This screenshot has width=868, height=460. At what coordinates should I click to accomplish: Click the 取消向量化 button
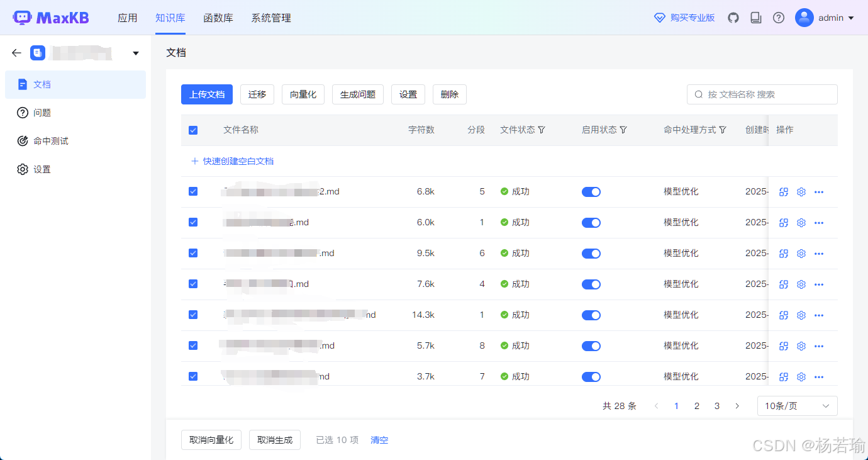(211, 440)
